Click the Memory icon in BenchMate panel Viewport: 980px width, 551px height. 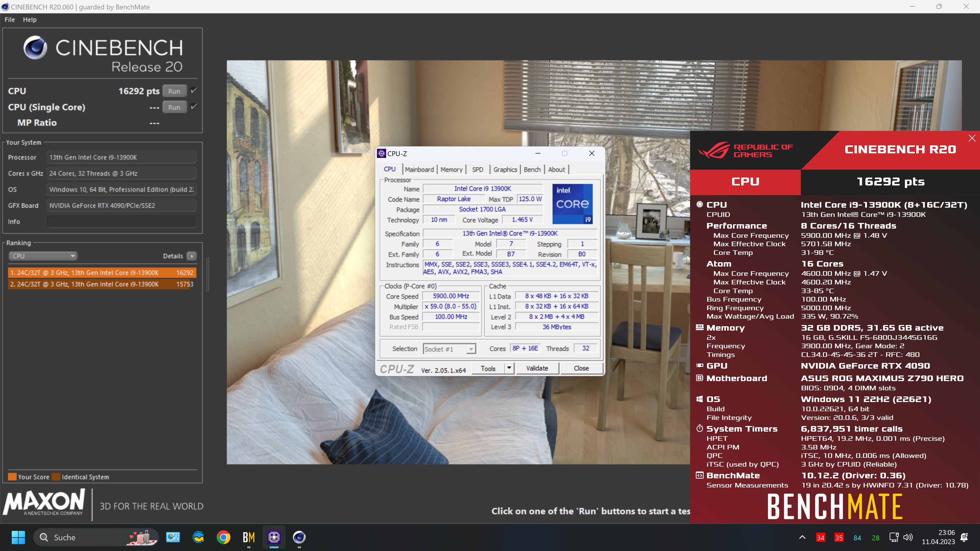point(700,327)
